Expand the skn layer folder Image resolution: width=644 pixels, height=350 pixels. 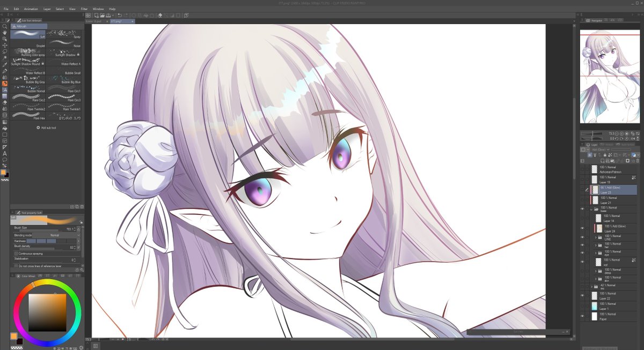click(x=595, y=279)
